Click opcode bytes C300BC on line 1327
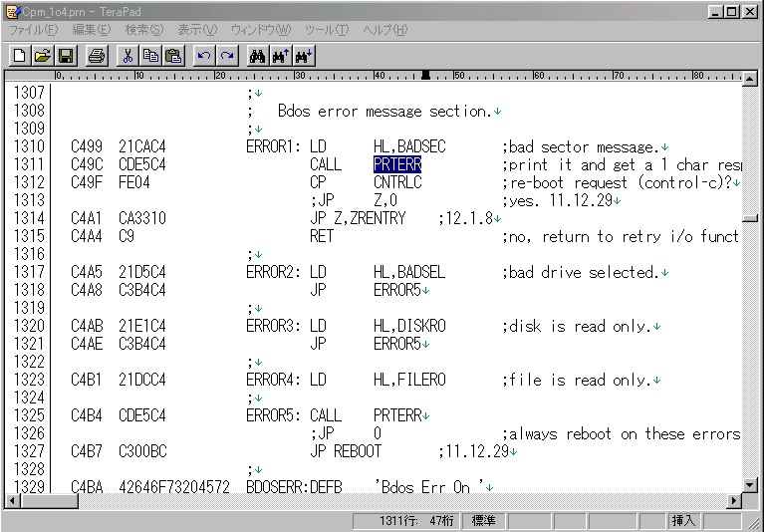Screen dimensions: 764x532 click(x=142, y=451)
